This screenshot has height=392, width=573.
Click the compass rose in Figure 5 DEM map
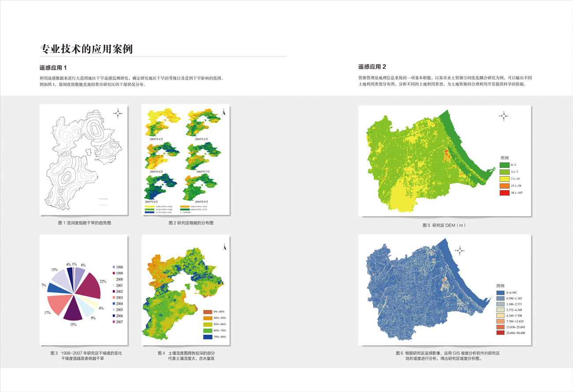[504, 116]
